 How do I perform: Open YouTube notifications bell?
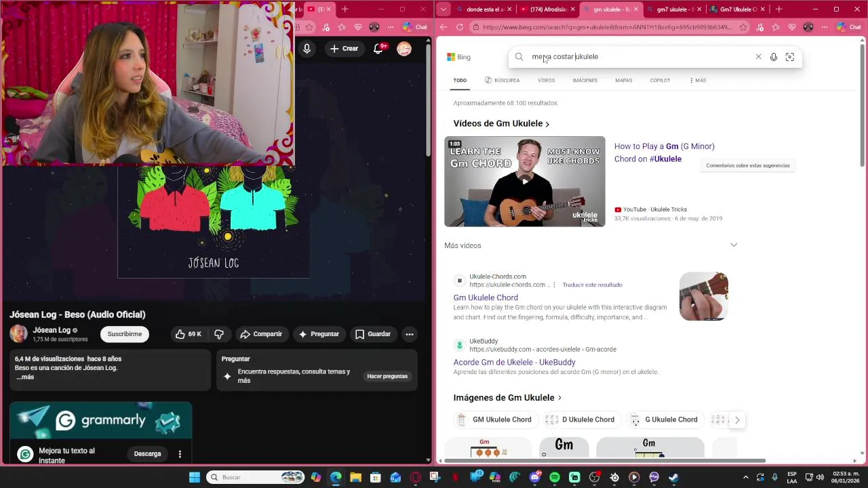pyautogui.click(x=379, y=49)
